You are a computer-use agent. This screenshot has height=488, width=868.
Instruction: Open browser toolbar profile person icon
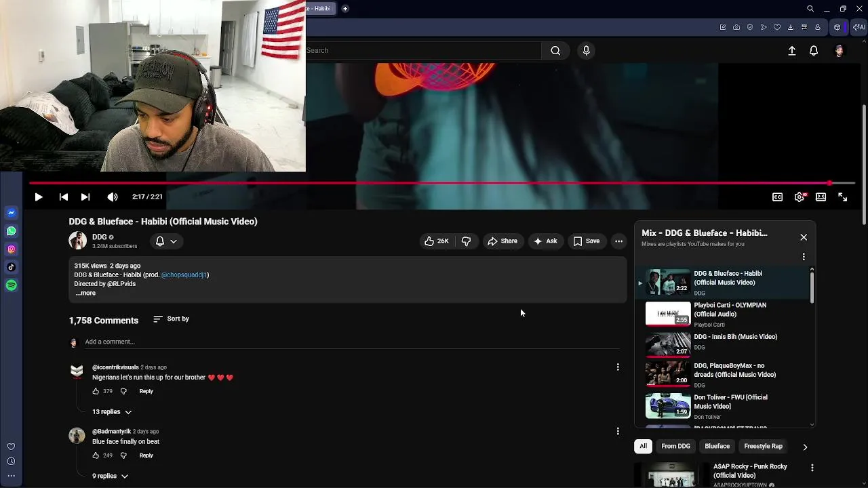[x=818, y=27]
